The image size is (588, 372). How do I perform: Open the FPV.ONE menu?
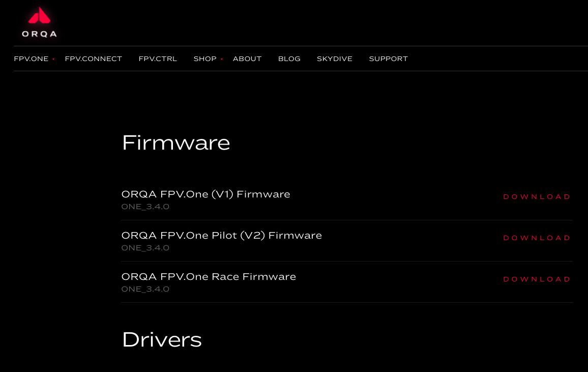[31, 59]
